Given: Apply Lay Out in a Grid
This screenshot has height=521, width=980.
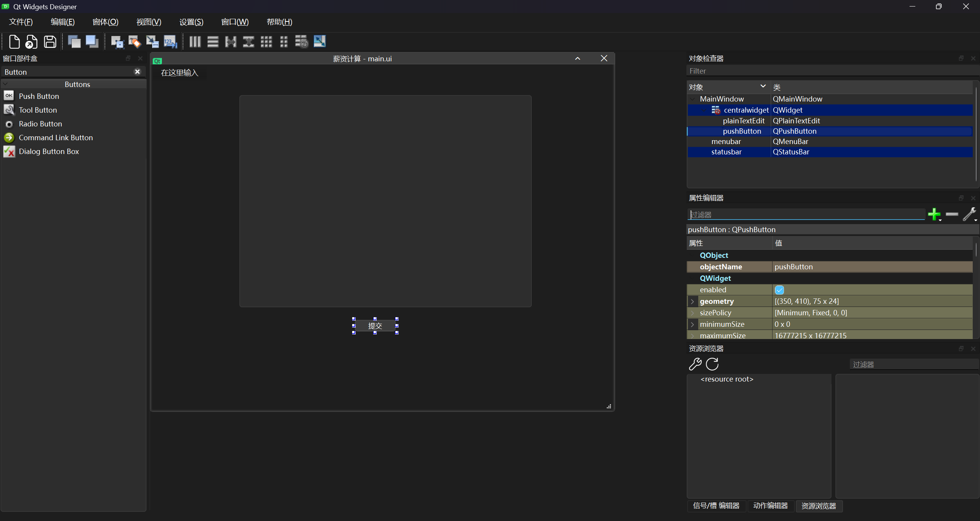Looking at the screenshot, I should click(266, 41).
